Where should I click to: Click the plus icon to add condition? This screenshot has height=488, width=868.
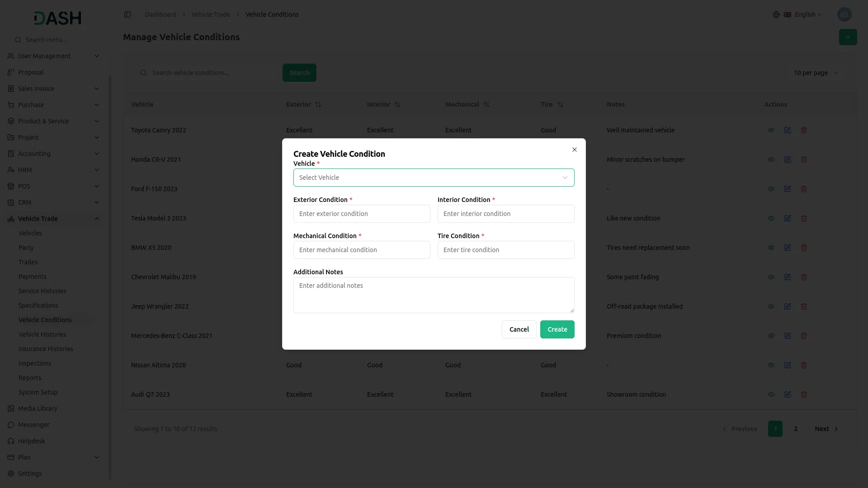[x=848, y=37]
